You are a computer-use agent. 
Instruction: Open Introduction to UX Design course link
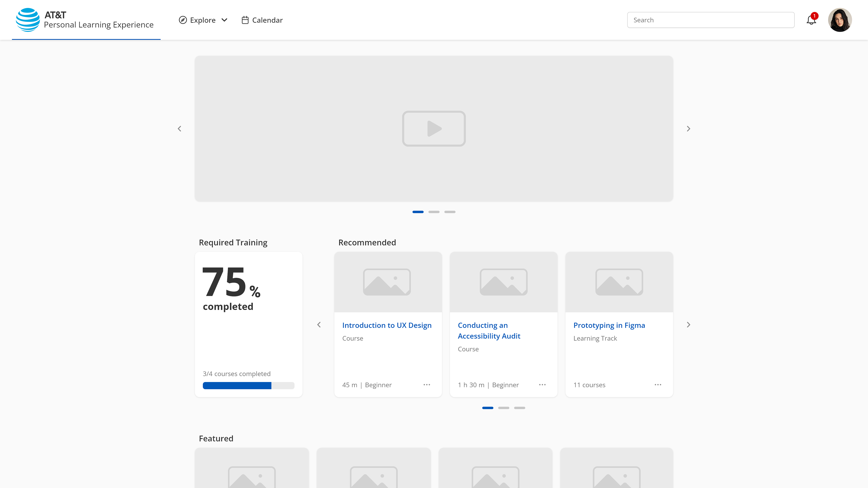click(x=387, y=325)
